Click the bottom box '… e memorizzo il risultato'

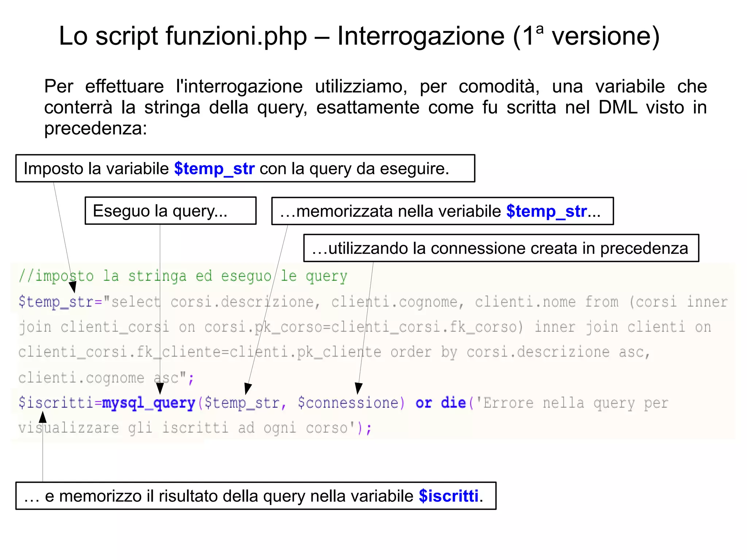pos(256,496)
